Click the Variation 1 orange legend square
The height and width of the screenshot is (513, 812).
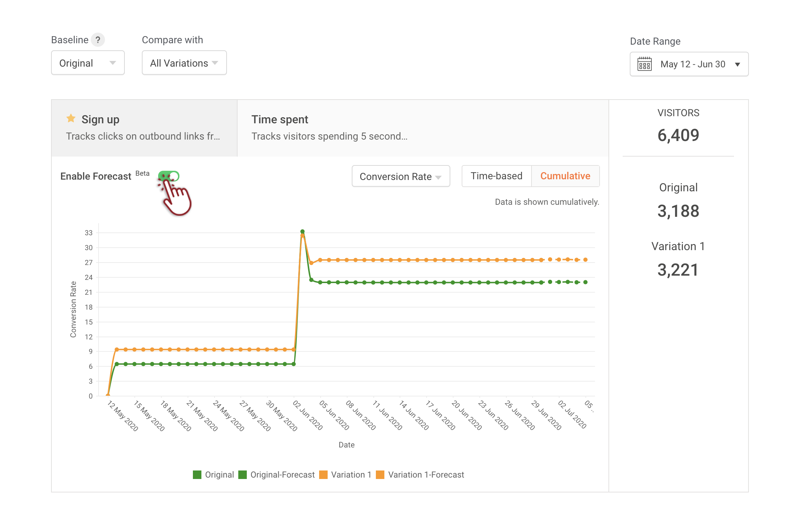coord(323,475)
